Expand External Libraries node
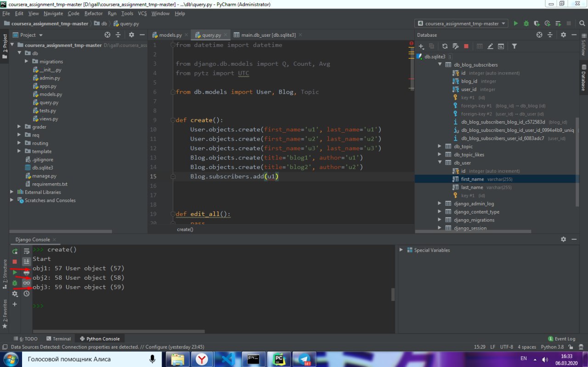Screen dimensions: 588x367 tap(12, 192)
